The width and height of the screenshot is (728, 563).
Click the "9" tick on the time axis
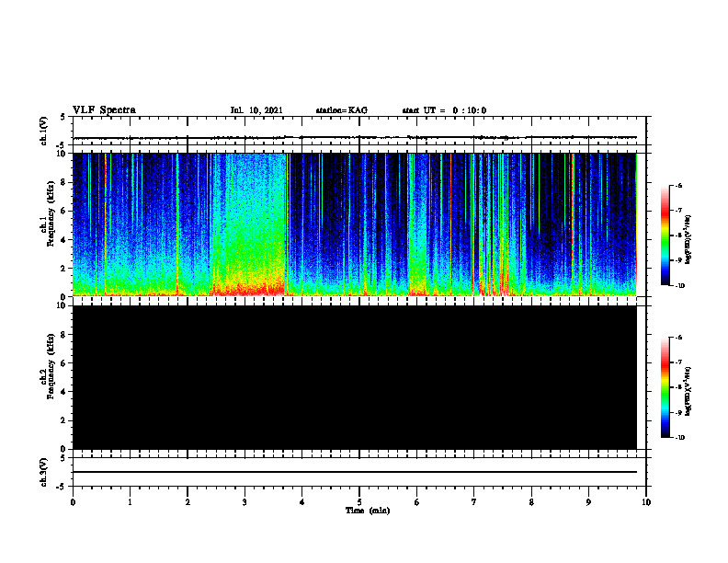pos(588,502)
